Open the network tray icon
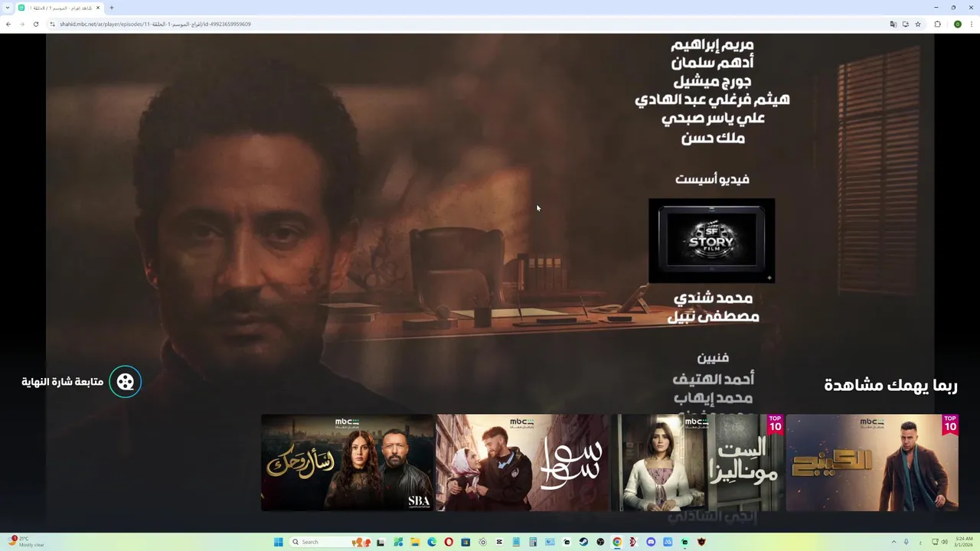 point(935,542)
